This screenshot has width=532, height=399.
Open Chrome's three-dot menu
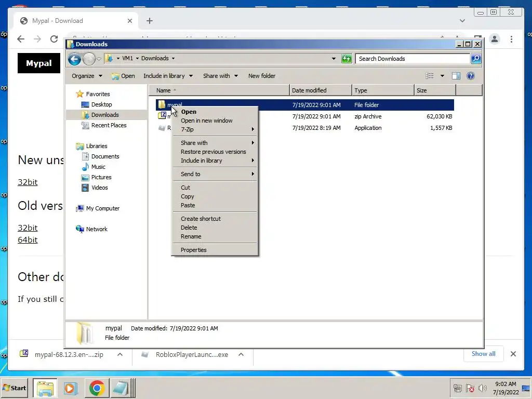511,39
